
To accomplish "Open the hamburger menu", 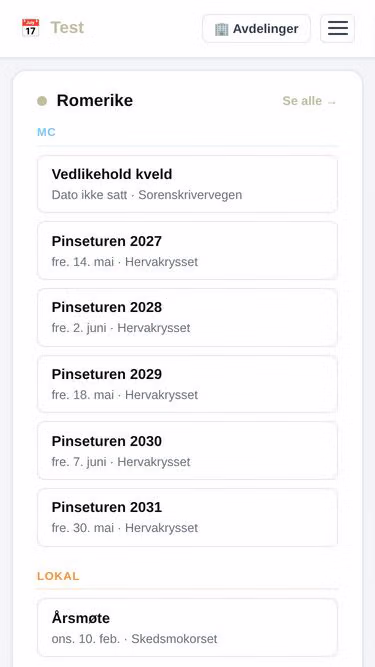I will point(338,29).
